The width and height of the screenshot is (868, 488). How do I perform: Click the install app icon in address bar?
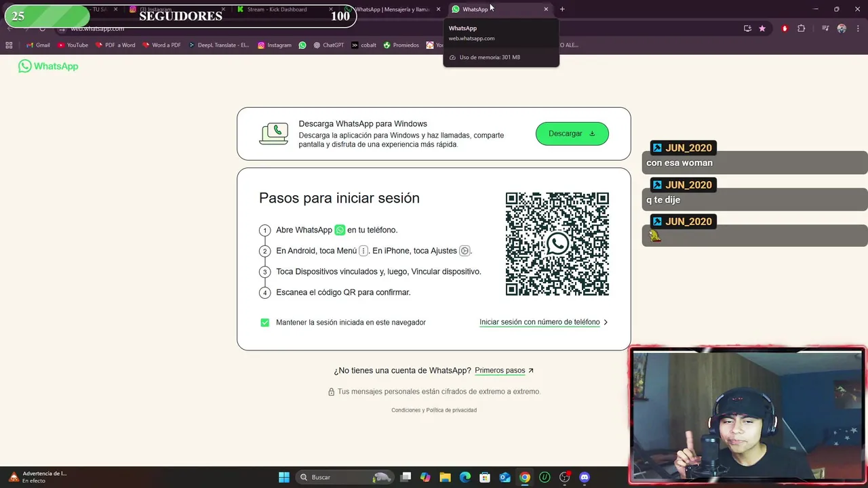tap(747, 28)
